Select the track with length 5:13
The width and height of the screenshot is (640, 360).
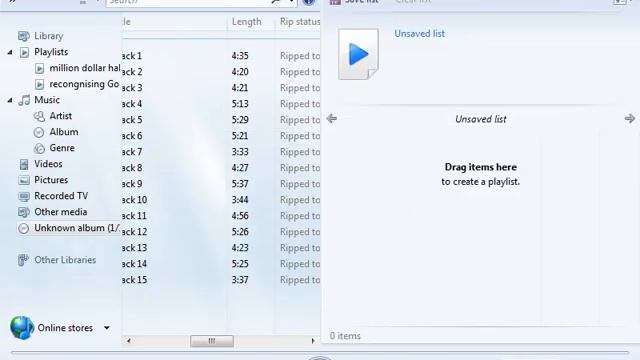click(x=240, y=104)
